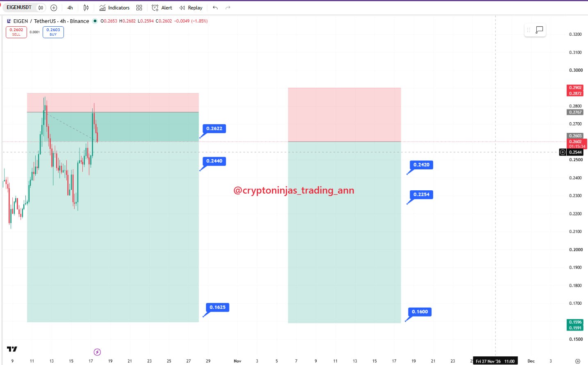The image size is (588, 365).
Task: Click the plus button beside 0.2544 price
Action: pyautogui.click(x=563, y=152)
